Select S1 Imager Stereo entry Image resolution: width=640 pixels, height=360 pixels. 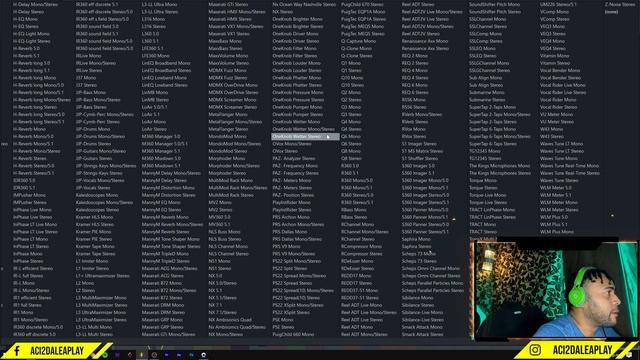[419, 144]
